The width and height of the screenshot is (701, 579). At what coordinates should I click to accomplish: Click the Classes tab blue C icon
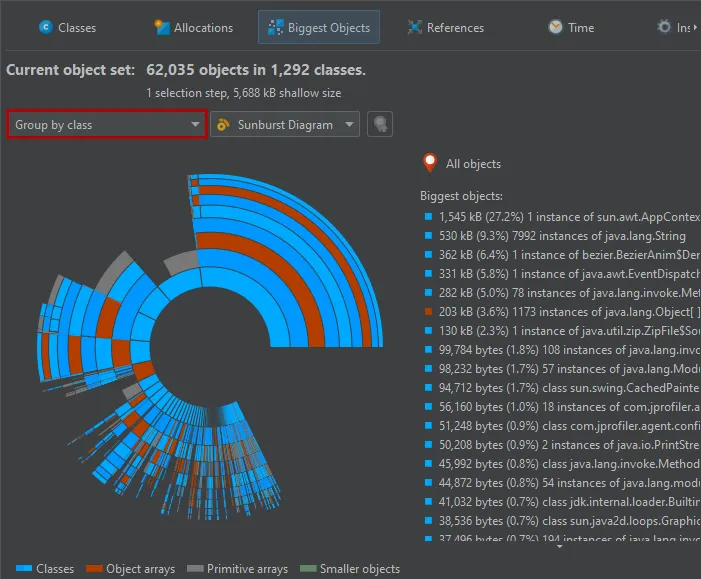click(x=46, y=27)
